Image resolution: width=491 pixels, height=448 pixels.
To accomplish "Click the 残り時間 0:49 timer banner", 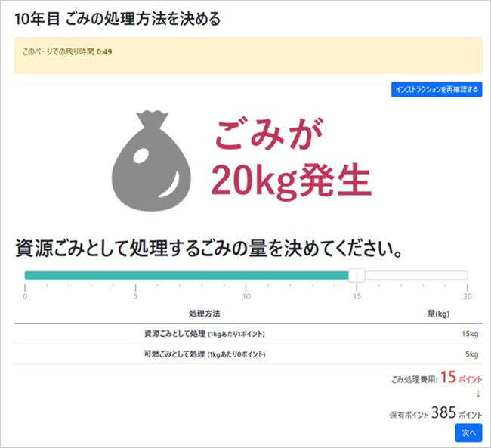I will tap(248, 54).
